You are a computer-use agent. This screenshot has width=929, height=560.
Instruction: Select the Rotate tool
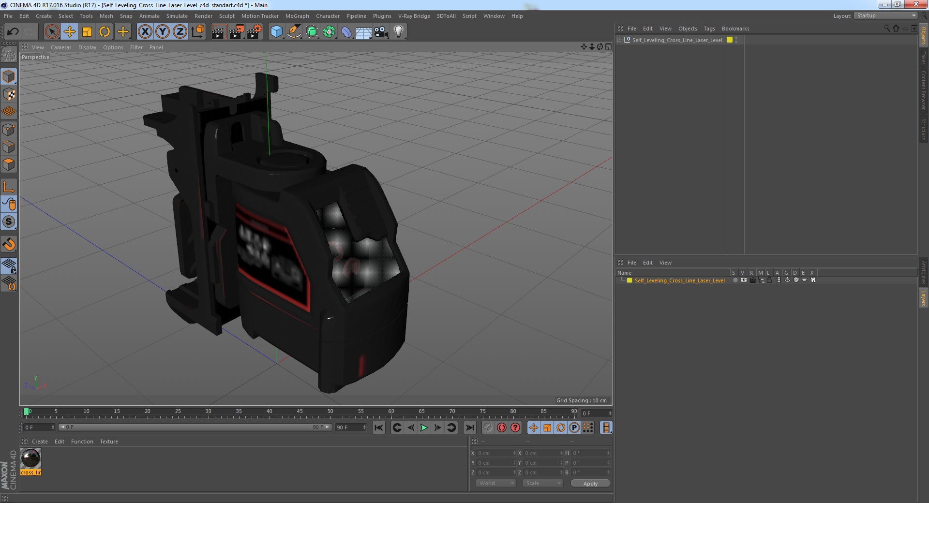pos(105,32)
